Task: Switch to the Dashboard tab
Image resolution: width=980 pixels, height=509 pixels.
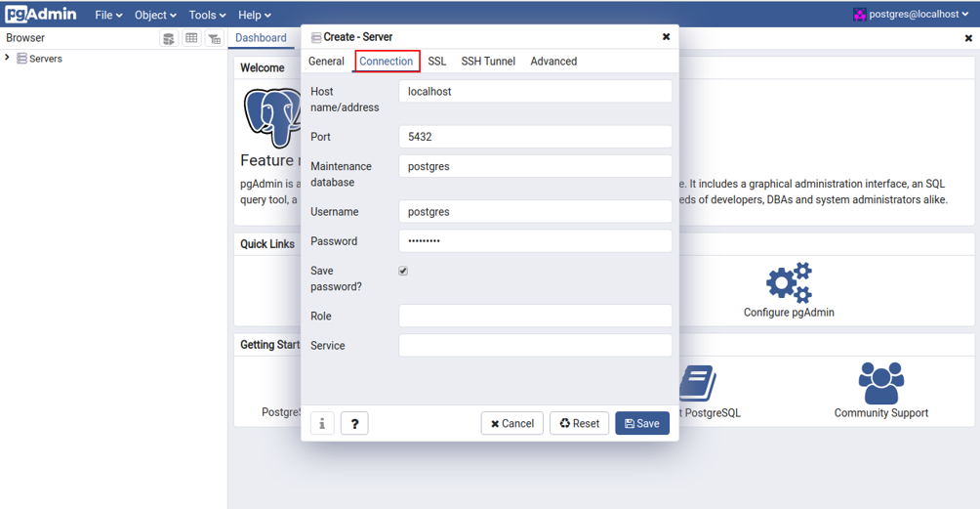Action: (x=261, y=38)
